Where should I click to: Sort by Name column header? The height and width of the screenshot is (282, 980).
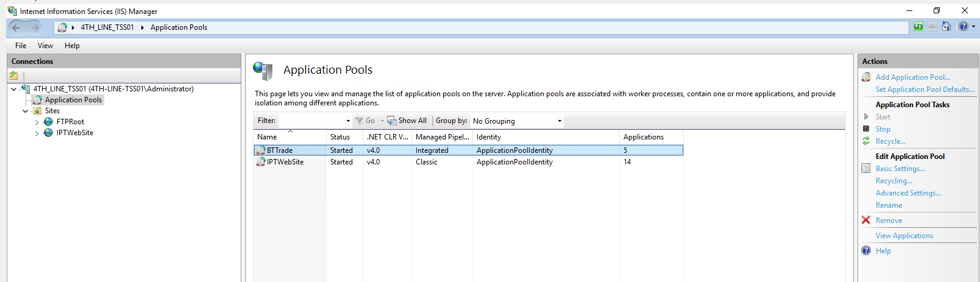pyautogui.click(x=290, y=137)
